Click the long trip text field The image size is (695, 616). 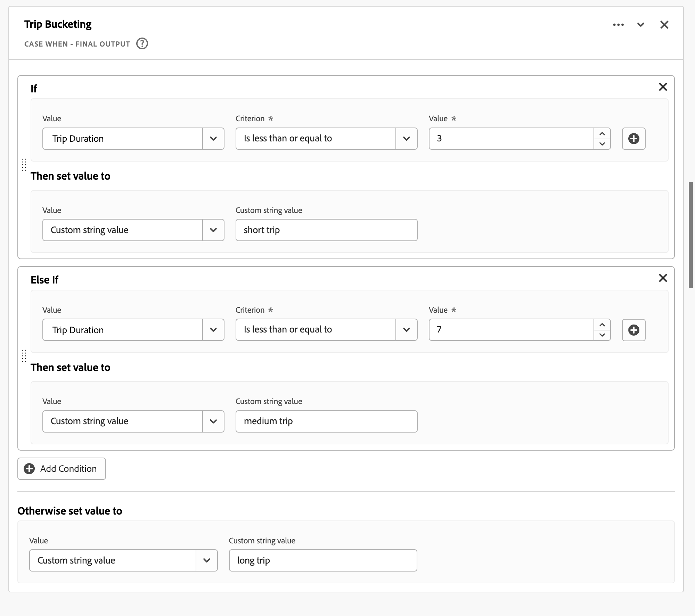322,560
